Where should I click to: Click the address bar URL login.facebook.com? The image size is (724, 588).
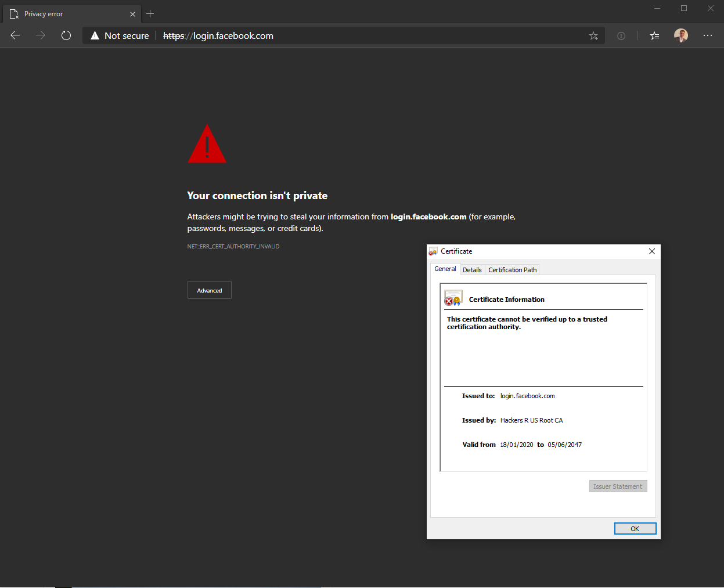pyautogui.click(x=218, y=36)
